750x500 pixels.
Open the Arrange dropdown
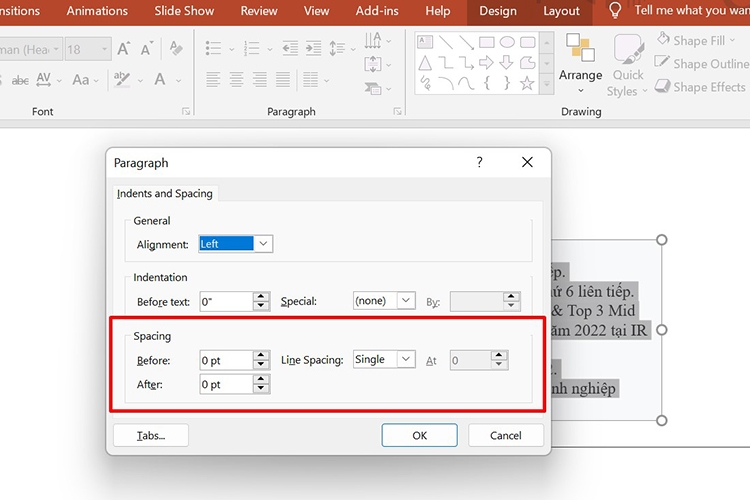click(x=581, y=63)
